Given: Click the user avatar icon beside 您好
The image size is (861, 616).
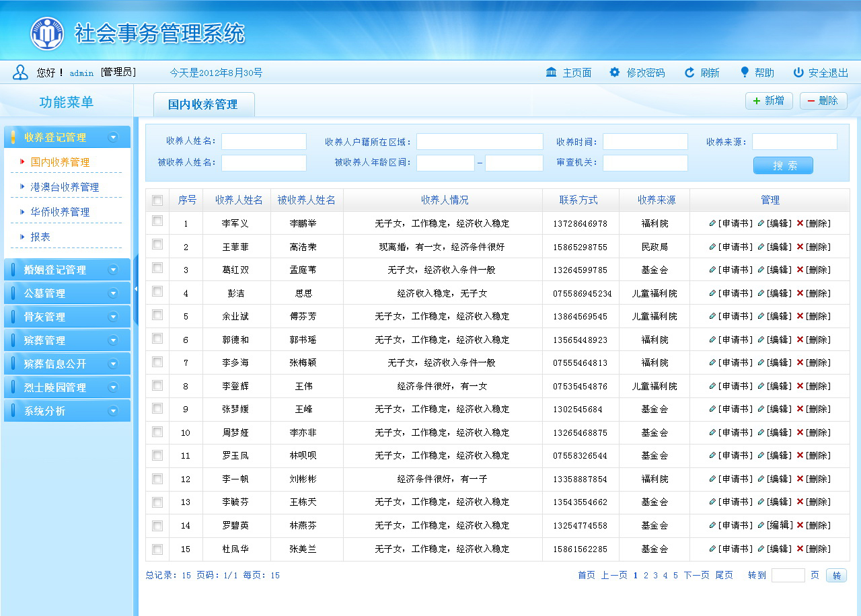Looking at the screenshot, I should (21, 73).
